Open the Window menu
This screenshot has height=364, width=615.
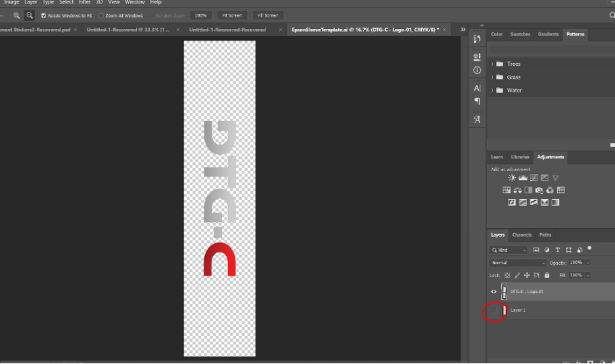click(135, 2)
